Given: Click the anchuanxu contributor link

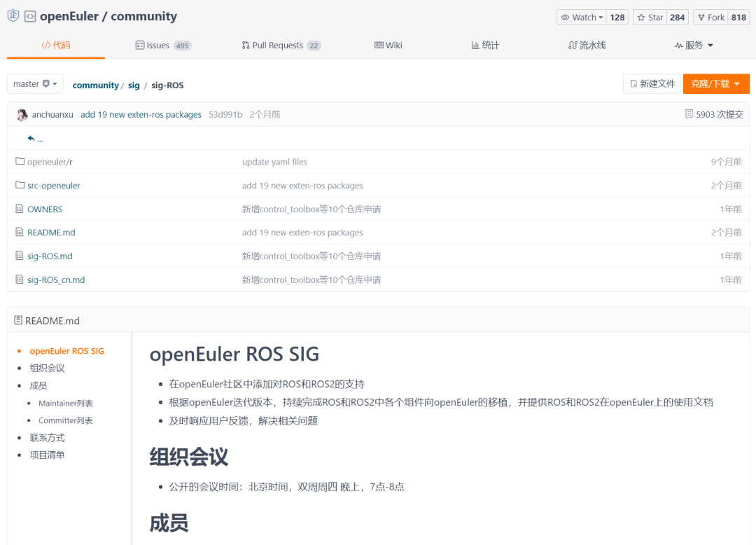Looking at the screenshot, I should pyautogui.click(x=52, y=113).
